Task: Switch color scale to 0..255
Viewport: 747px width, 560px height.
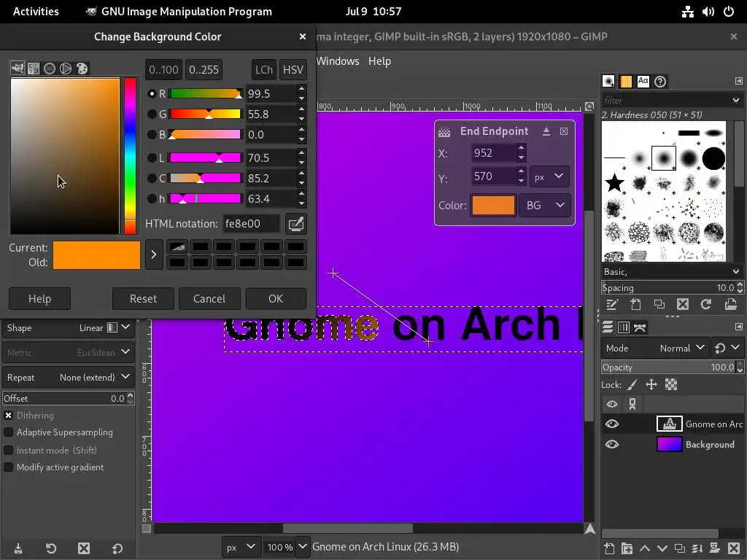Action: click(204, 69)
